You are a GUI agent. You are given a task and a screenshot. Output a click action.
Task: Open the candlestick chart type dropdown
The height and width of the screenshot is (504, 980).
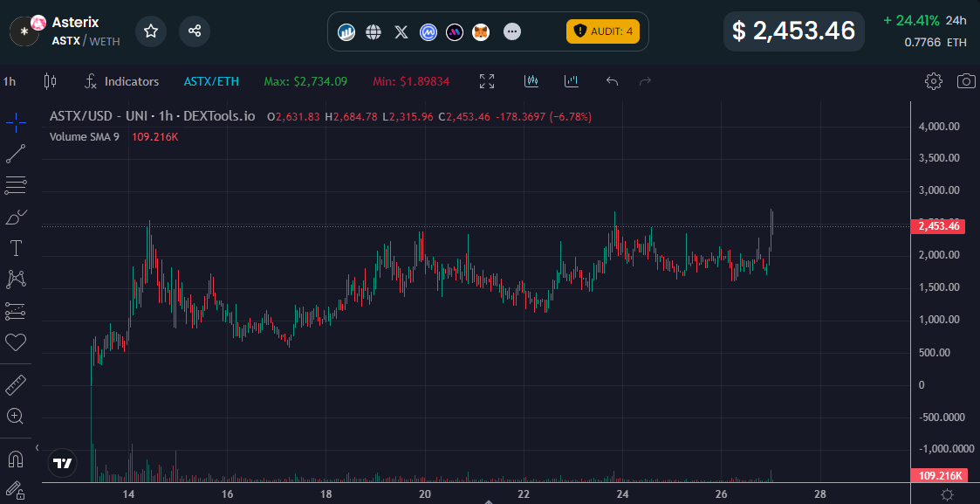coord(49,81)
